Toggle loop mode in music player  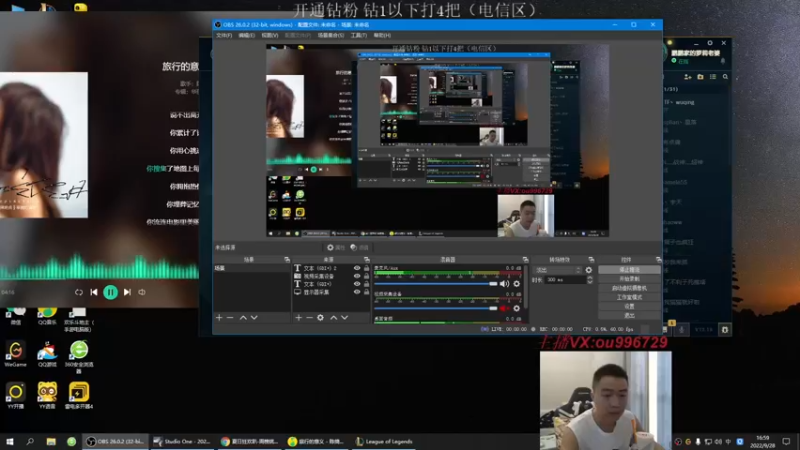click(x=79, y=292)
